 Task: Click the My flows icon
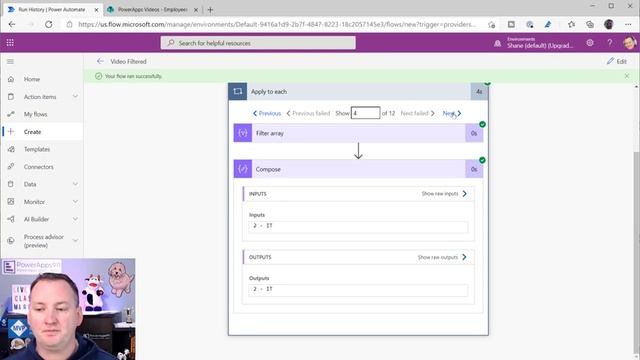point(11,114)
